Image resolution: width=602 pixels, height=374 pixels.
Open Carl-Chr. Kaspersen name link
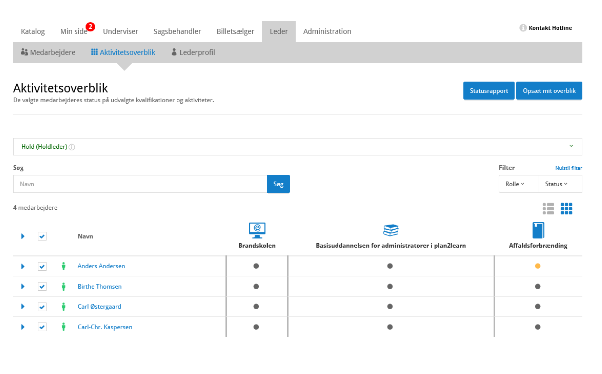(105, 327)
